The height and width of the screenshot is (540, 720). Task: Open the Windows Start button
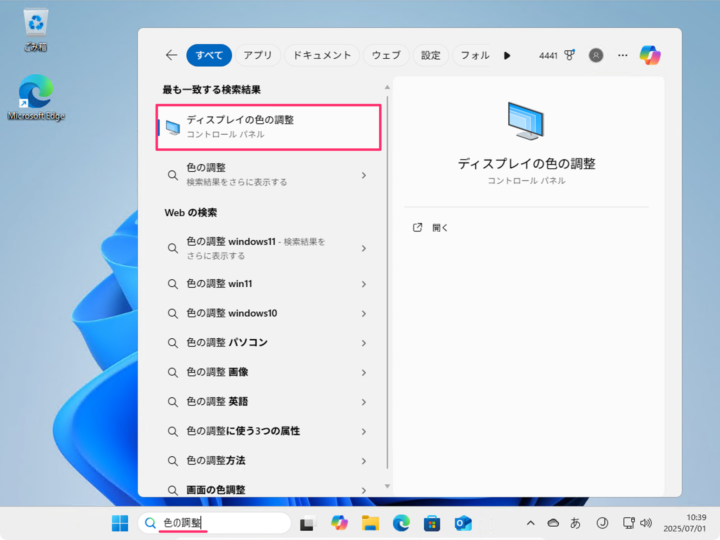click(x=120, y=523)
